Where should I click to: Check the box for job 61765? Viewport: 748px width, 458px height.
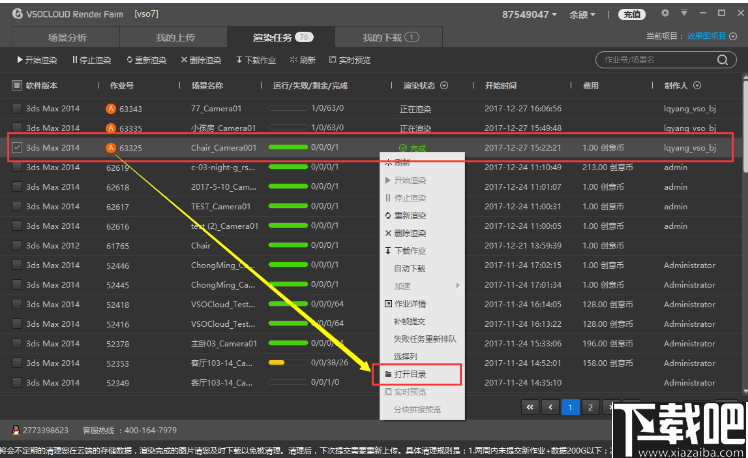17,245
